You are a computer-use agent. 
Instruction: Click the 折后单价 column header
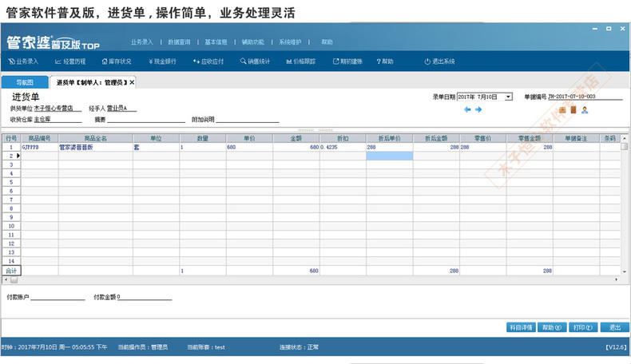[389, 138]
